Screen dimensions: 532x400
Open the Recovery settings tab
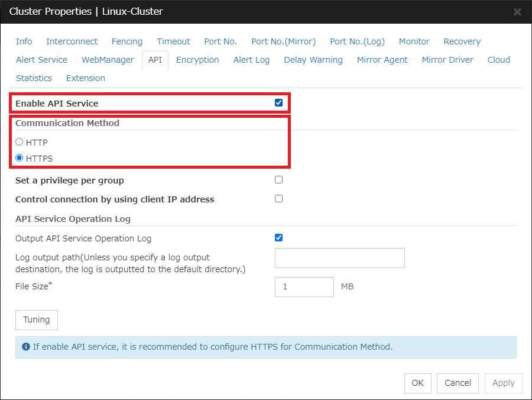(x=462, y=41)
